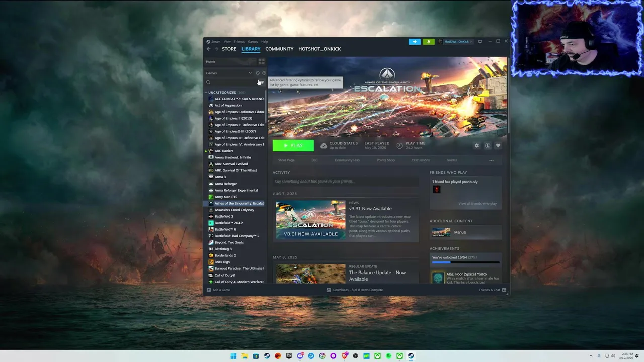The height and width of the screenshot is (362, 644).
Task: Open the View menu
Action: tap(227, 42)
